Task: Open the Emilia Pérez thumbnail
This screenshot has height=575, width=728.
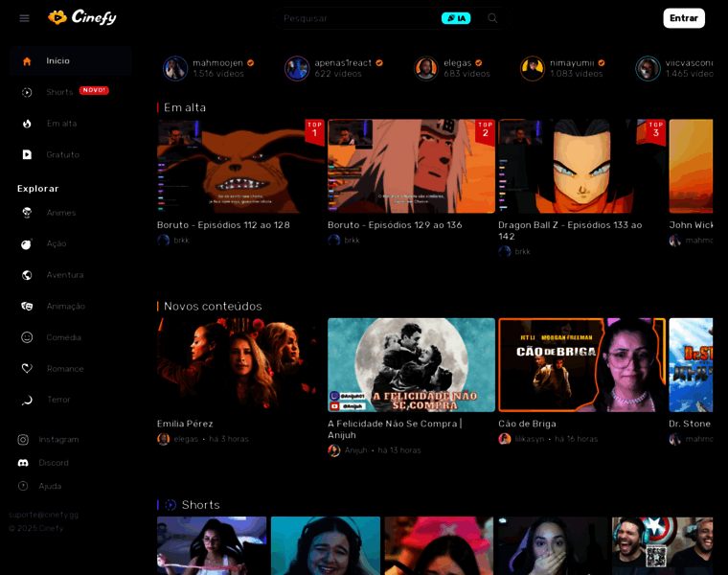Action: [240, 365]
